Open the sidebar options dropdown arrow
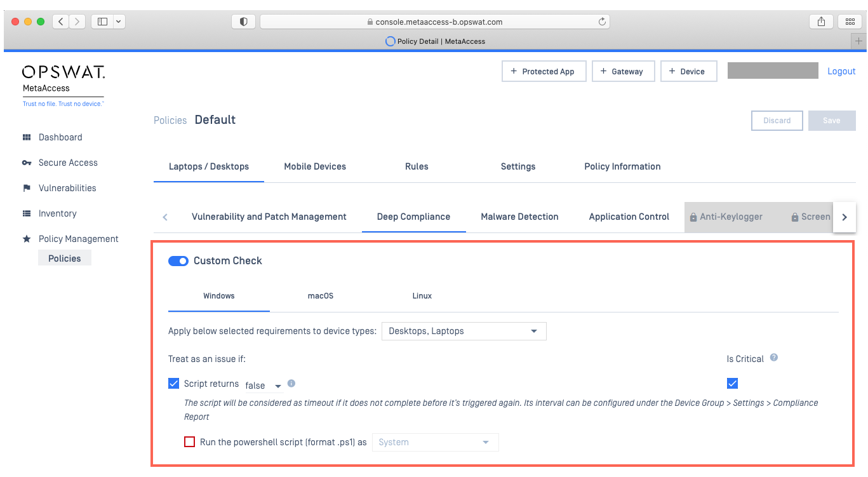The image size is (868, 477). tap(118, 22)
